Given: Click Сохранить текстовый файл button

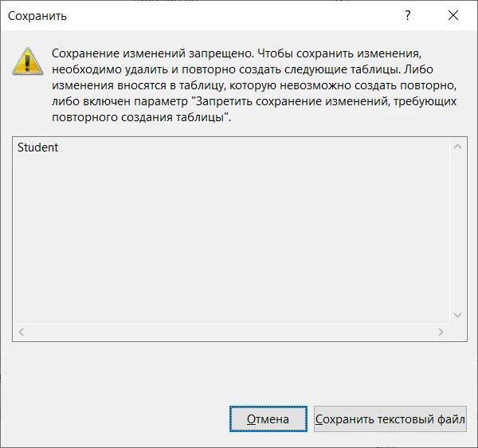Looking at the screenshot, I should [390, 419].
